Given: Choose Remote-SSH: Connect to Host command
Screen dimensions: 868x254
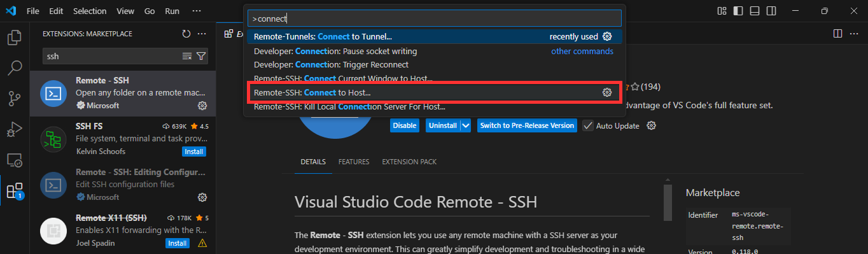Looking at the screenshot, I should click(x=435, y=92).
